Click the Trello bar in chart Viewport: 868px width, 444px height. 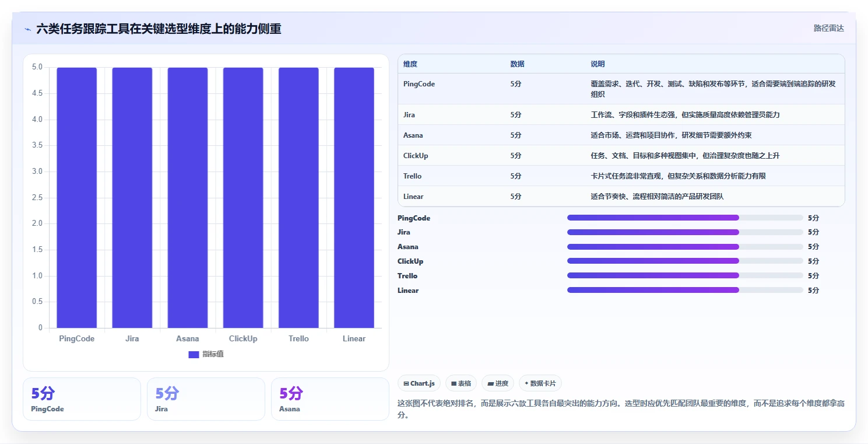point(298,198)
